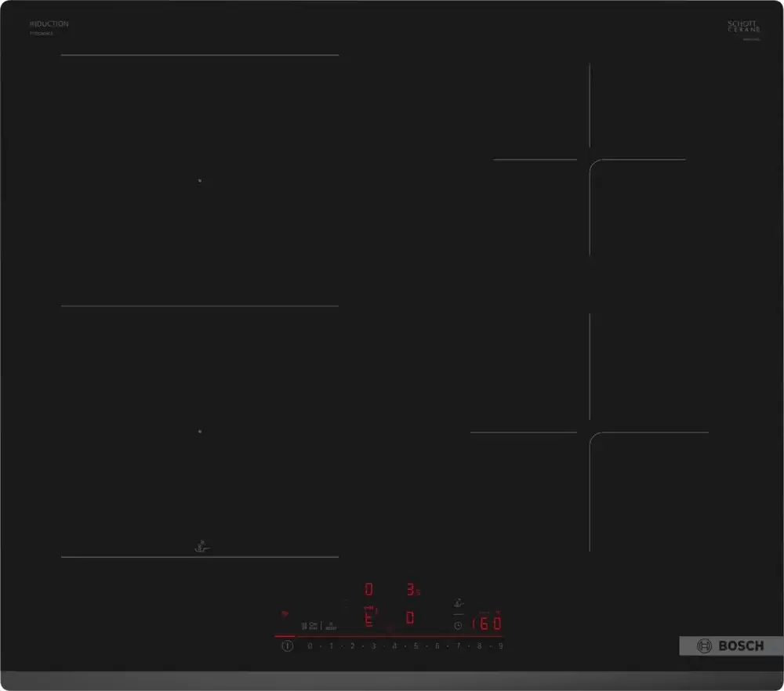Screen dimensions: 784x691
Task: Select the rear right zone display showing 3
Action: pos(411,590)
